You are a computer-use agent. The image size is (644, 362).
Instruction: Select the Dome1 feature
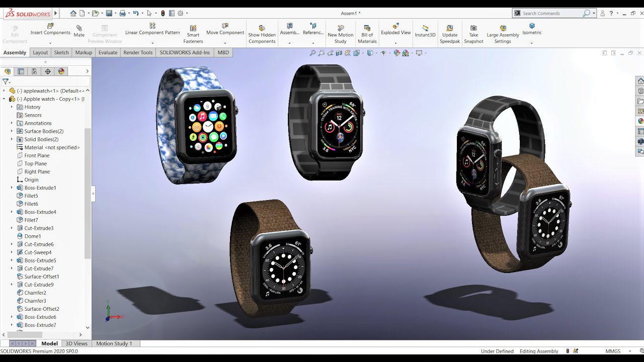point(33,236)
